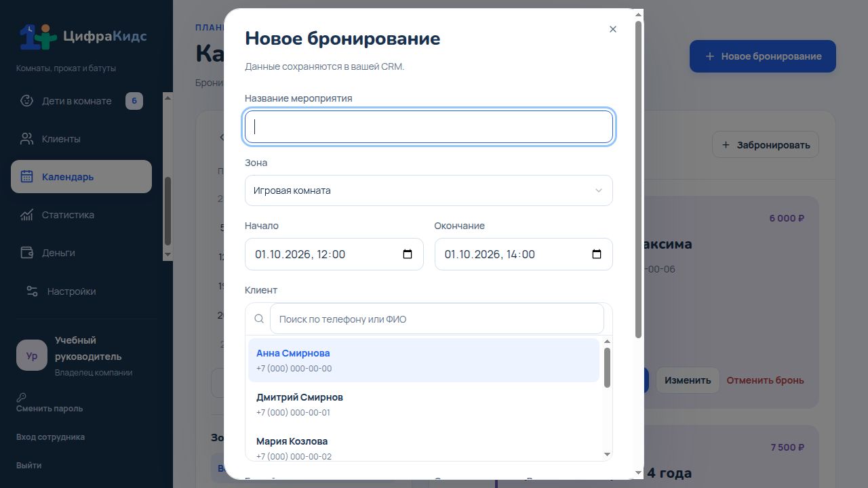868x488 pixels.
Task: Click the Клиенты people icon in the sidebar
Action: pyautogui.click(x=26, y=139)
